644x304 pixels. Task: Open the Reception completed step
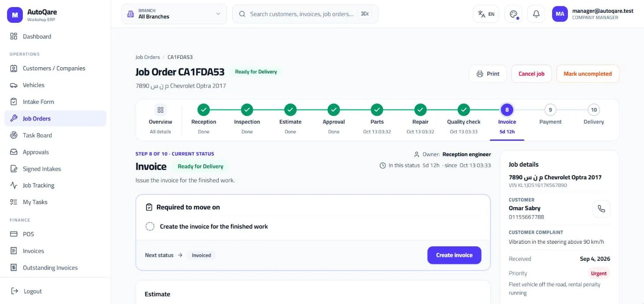click(204, 120)
